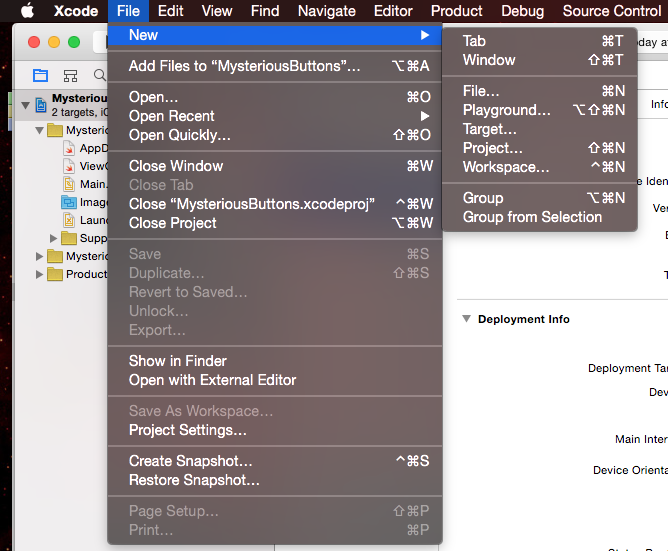Viewport: 668px width, 551px height.
Task: Choose Show in Finder
Action: (x=275, y=361)
